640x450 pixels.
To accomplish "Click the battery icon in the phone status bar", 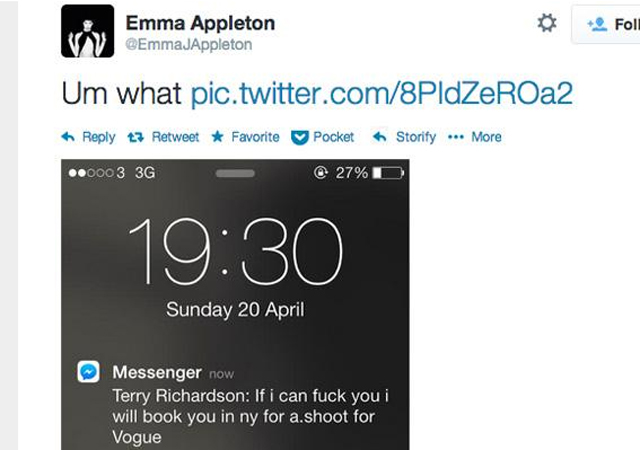I will 387,173.
